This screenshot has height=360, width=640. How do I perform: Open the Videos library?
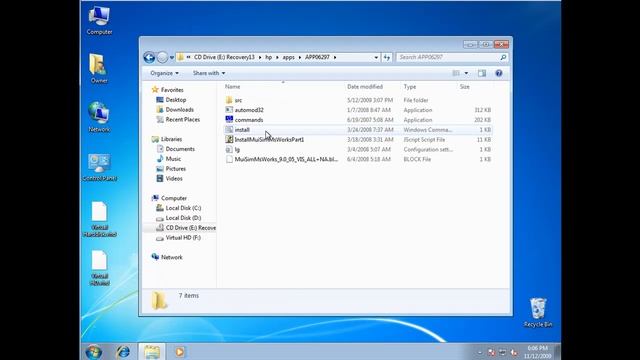(174, 178)
